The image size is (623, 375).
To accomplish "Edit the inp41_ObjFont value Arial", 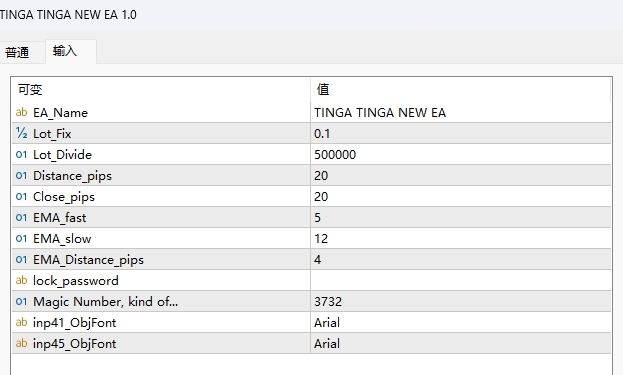I will coord(460,323).
